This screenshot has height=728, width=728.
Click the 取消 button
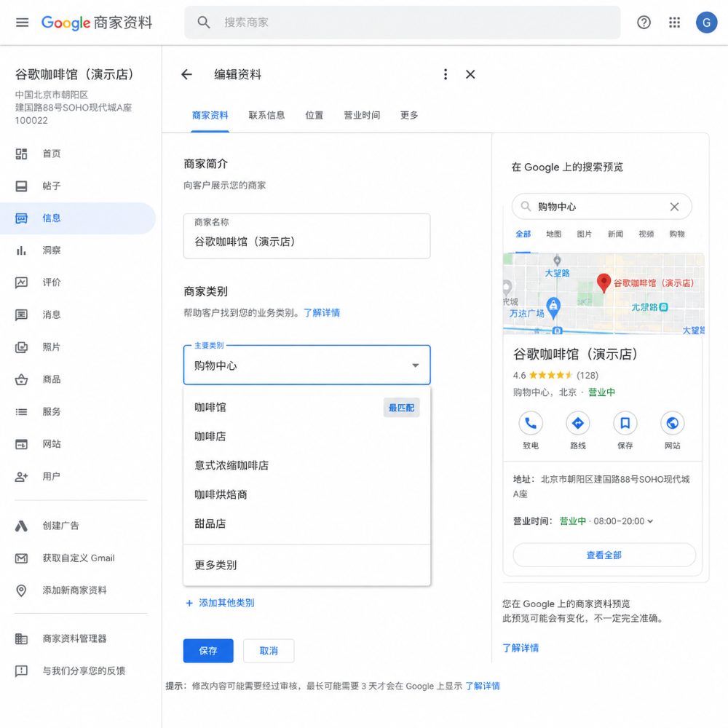pos(269,651)
